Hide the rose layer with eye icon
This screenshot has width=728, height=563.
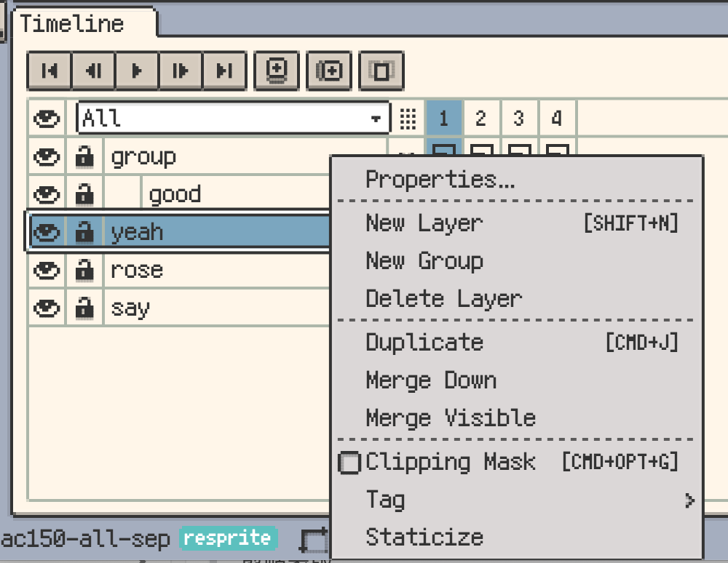(x=47, y=271)
